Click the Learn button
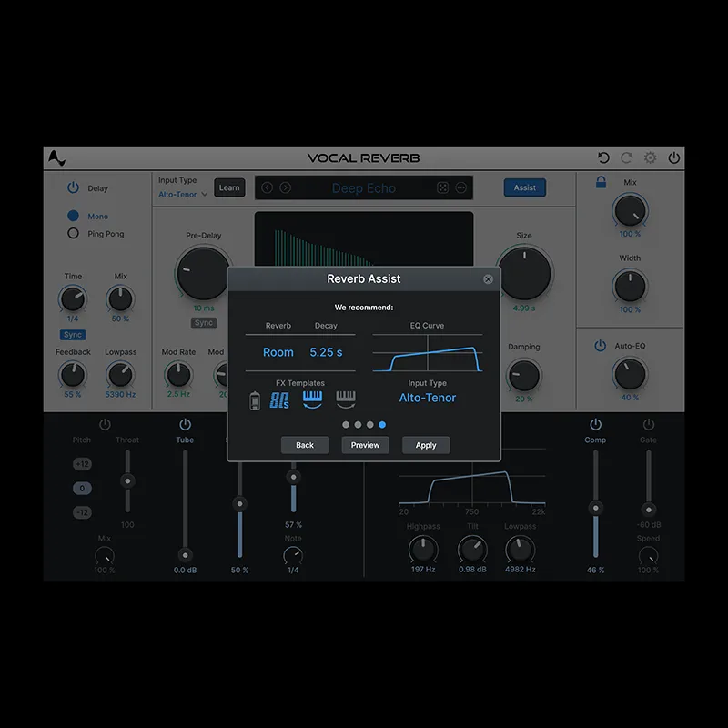Image resolution: width=728 pixels, height=728 pixels. [229, 187]
